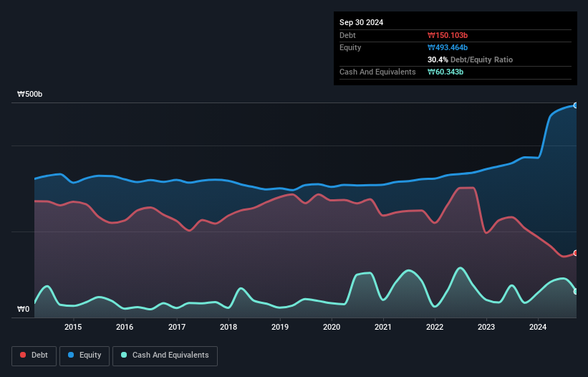Click the 2023 x-axis label
The image size is (588, 377).
[486, 327]
